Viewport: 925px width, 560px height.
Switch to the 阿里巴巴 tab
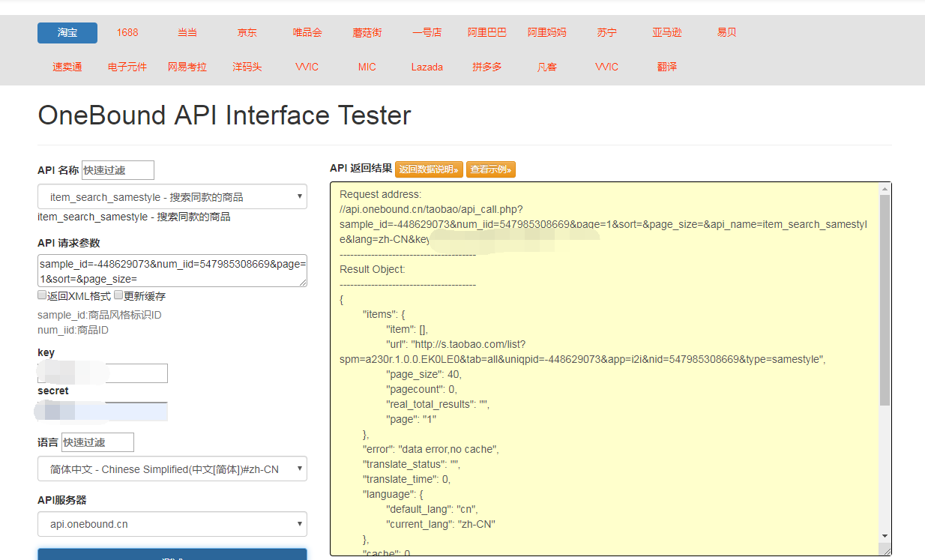(487, 33)
